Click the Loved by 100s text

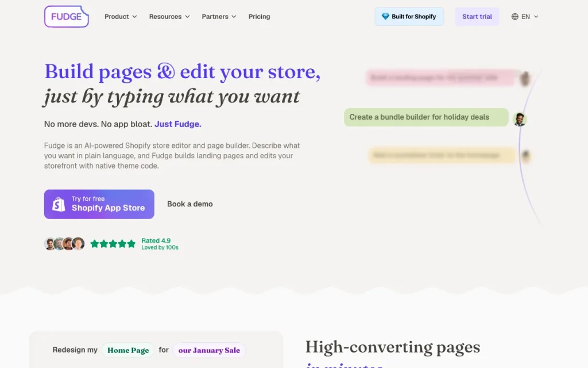160,247
